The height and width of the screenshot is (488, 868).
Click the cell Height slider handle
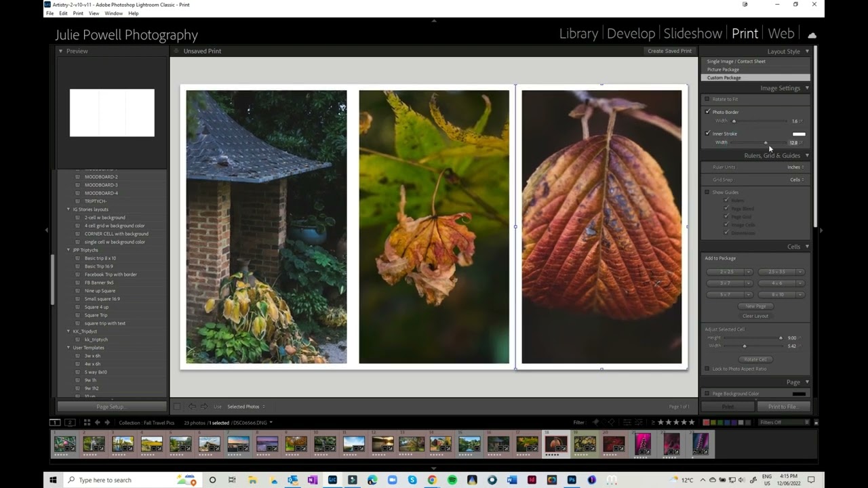(x=781, y=338)
